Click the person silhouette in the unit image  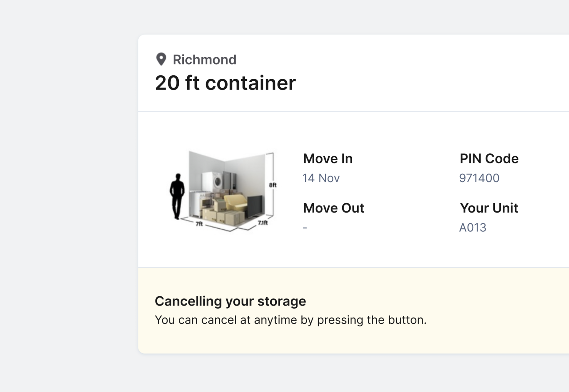coord(177,196)
